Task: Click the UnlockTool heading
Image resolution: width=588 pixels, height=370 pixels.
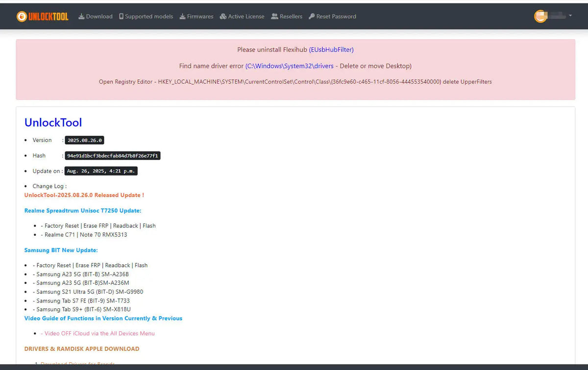Action: [53, 122]
